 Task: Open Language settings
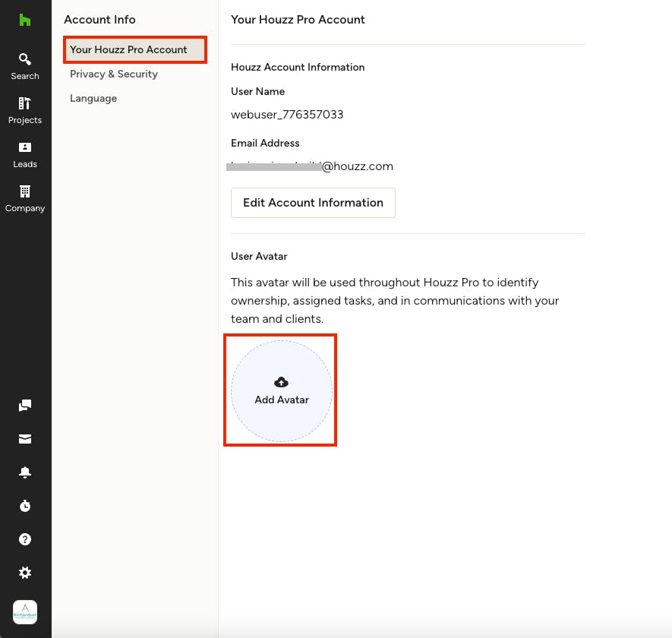click(93, 99)
